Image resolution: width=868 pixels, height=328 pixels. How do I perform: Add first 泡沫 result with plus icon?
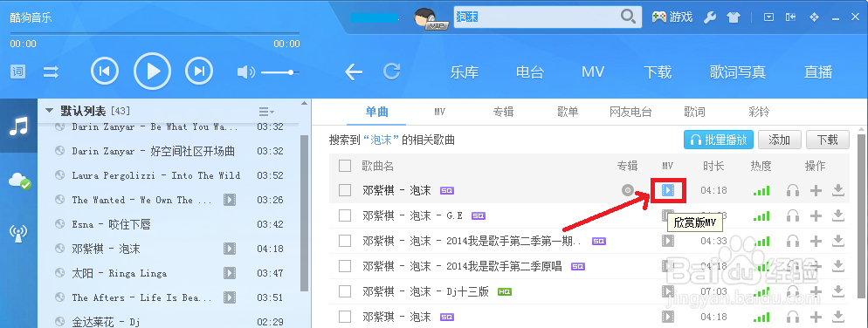click(x=816, y=190)
